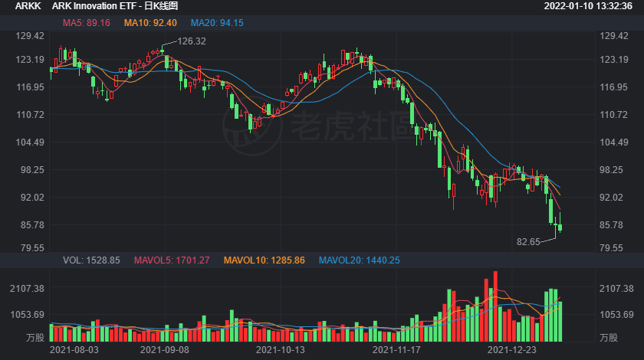Click the 2021-10-13 date axis label

[281, 350]
